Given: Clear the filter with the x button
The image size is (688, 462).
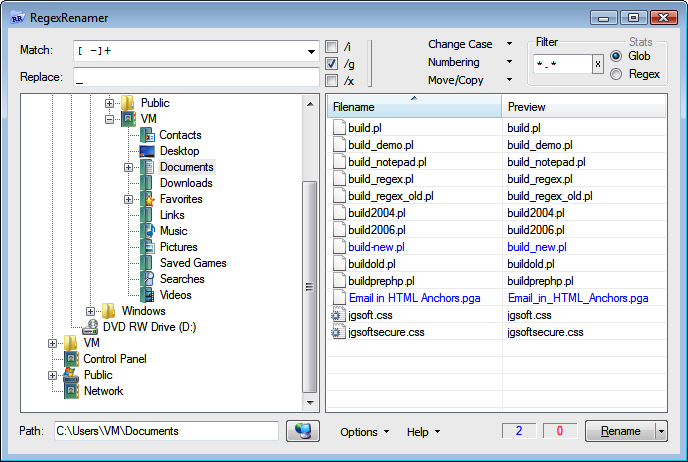Looking at the screenshot, I should pos(598,64).
